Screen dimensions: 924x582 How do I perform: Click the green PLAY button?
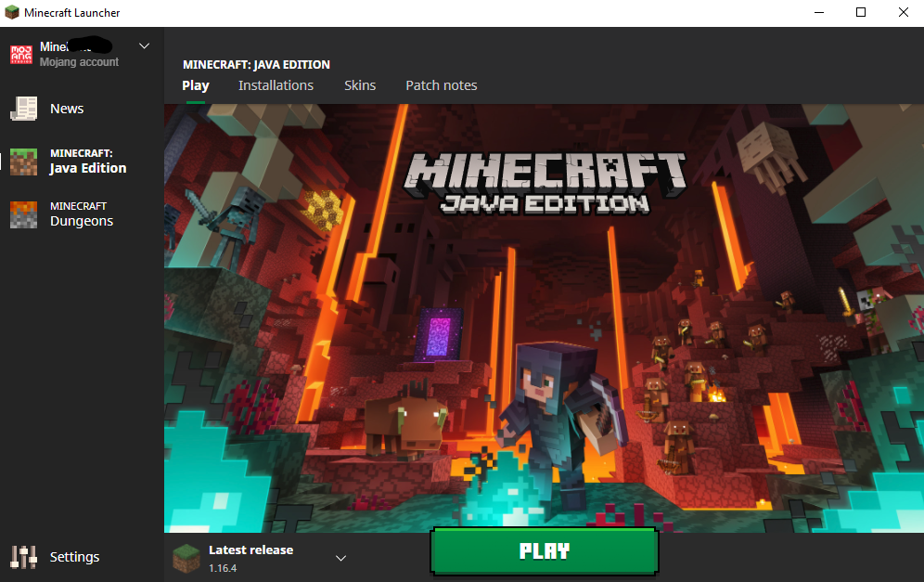pyautogui.click(x=545, y=551)
